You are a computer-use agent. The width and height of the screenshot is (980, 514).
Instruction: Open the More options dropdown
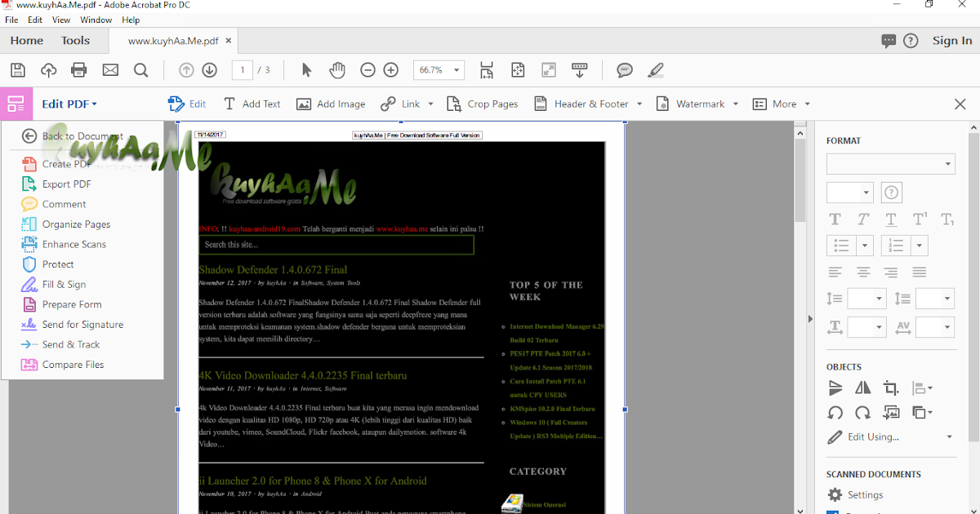(x=782, y=104)
